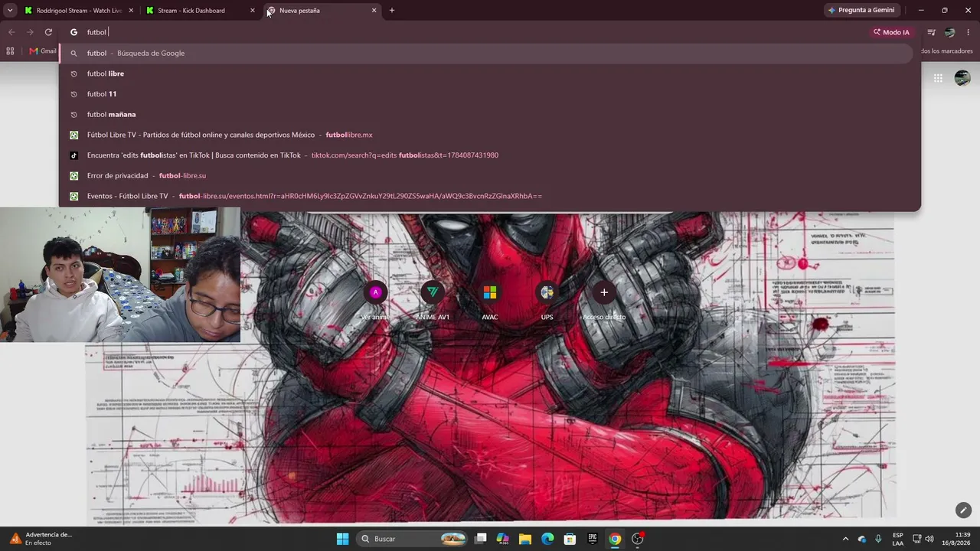Switch to the Stream - Kick Dashboard tab

click(x=200, y=11)
